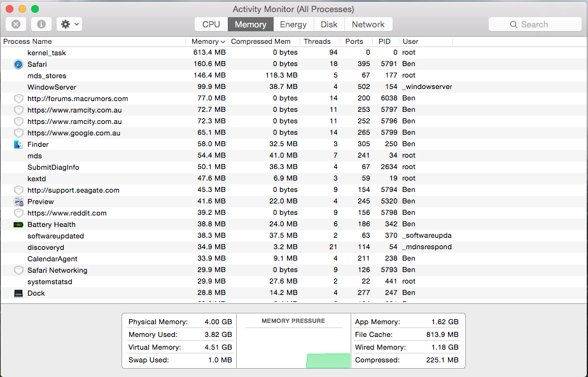Click the magnifier icon in the Search field

[x=514, y=24]
